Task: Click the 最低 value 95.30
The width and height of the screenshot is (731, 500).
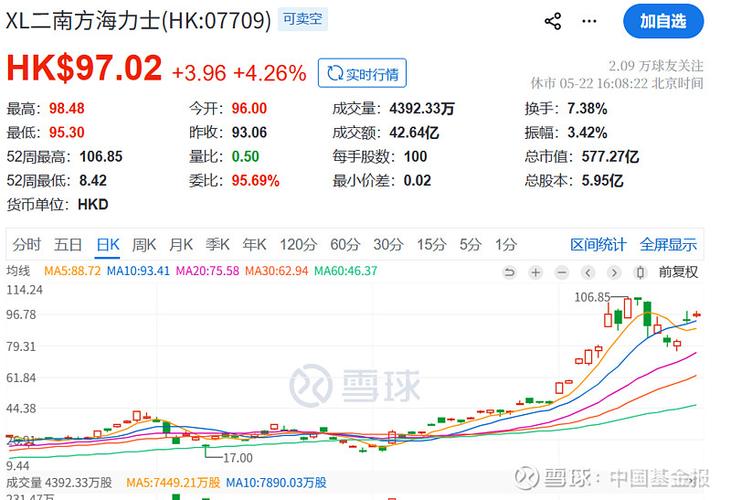Action: click(67, 132)
